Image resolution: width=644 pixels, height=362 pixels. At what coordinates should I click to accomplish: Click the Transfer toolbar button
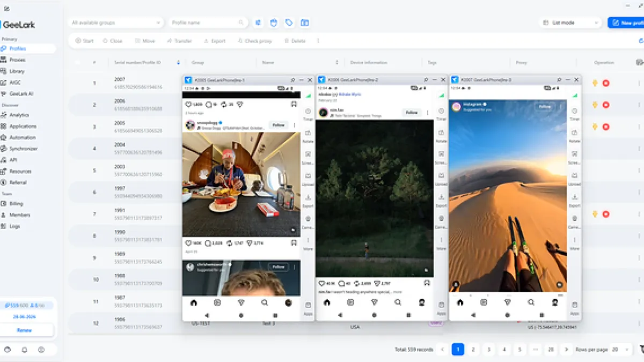tap(179, 41)
